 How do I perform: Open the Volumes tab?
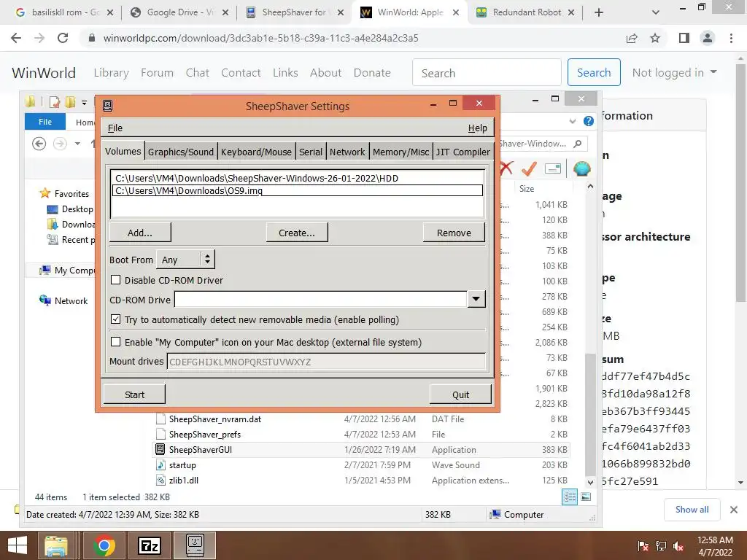123,152
